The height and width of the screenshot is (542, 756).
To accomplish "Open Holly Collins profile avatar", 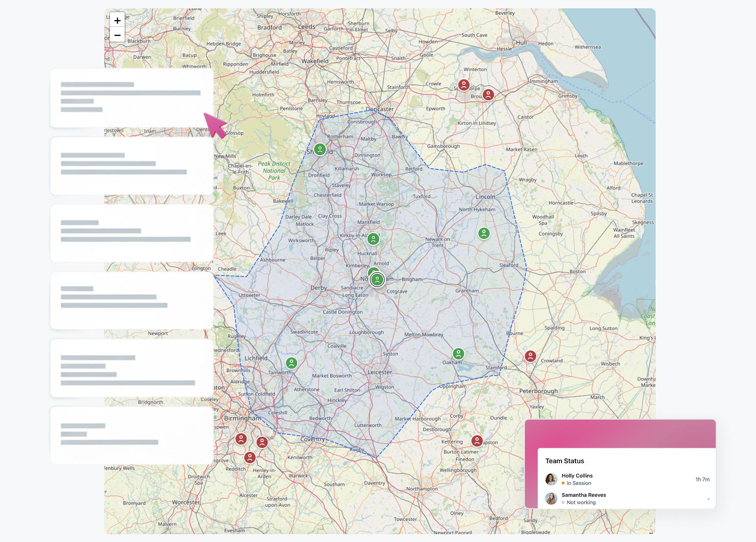I will click(551, 479).
